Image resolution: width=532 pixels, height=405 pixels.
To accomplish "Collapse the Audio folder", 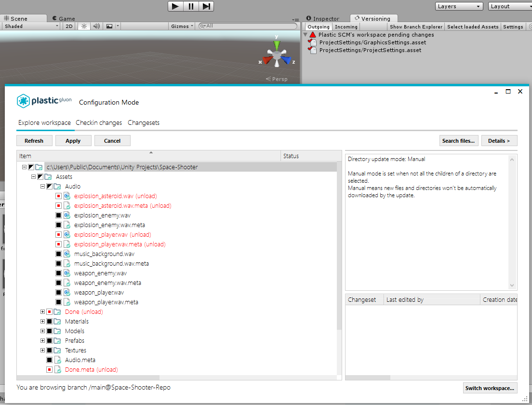I will 42,186.
